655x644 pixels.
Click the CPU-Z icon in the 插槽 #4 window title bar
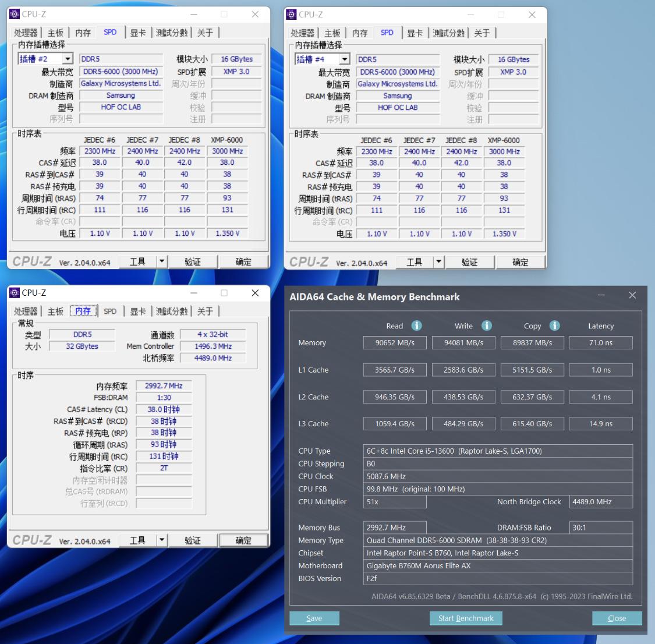coord(292,15)
